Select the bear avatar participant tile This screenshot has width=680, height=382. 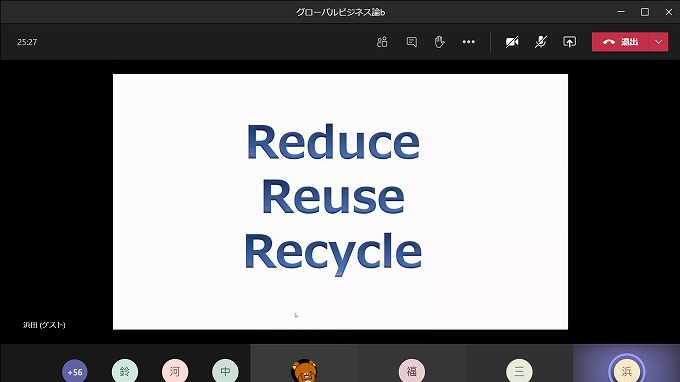(x=304, y=363)
